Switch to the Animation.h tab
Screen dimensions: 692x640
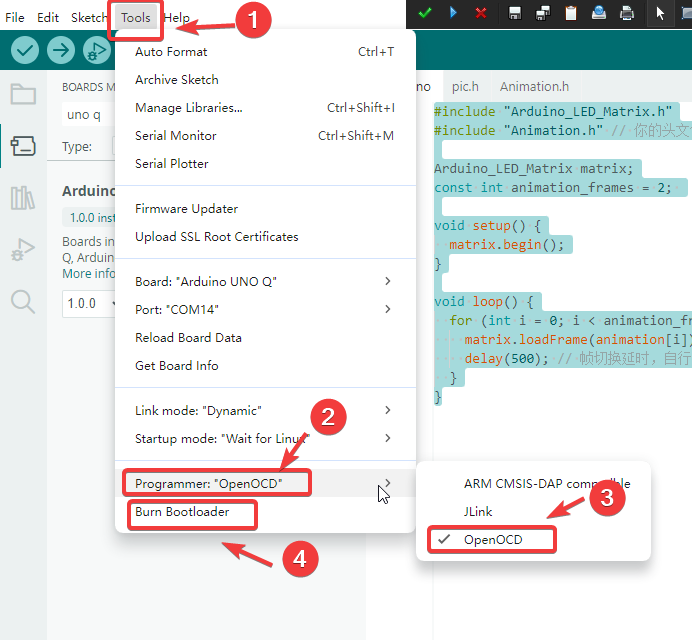coord(534,87)
